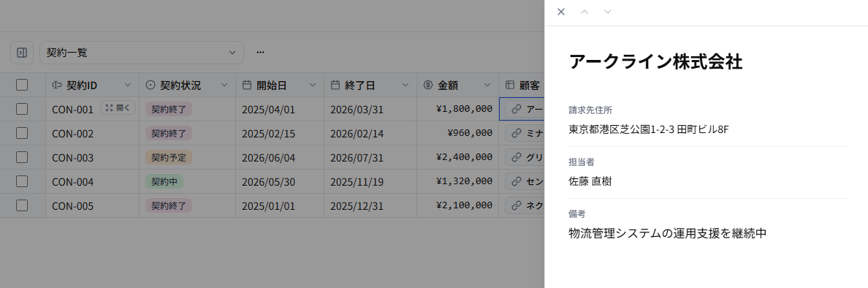
Task: Click the 開始日 calendar icon
Action: (247, 86)
